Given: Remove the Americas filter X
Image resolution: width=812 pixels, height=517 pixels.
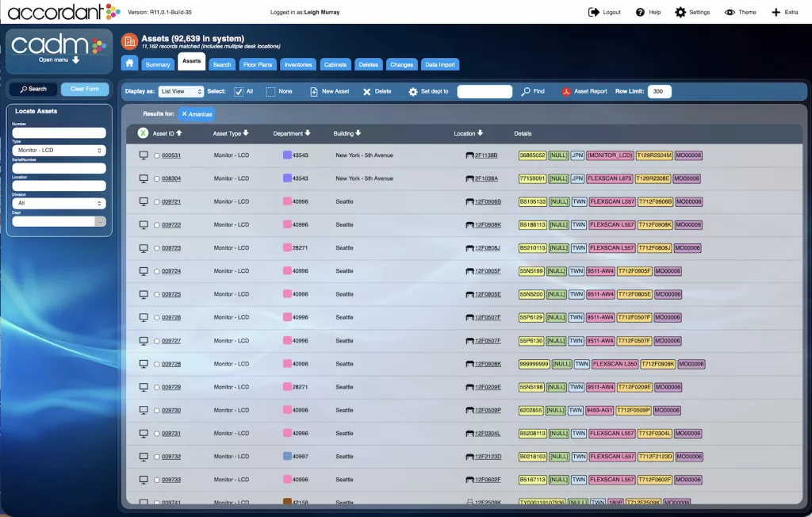Looking at the screenshot, I should (184, 114).
